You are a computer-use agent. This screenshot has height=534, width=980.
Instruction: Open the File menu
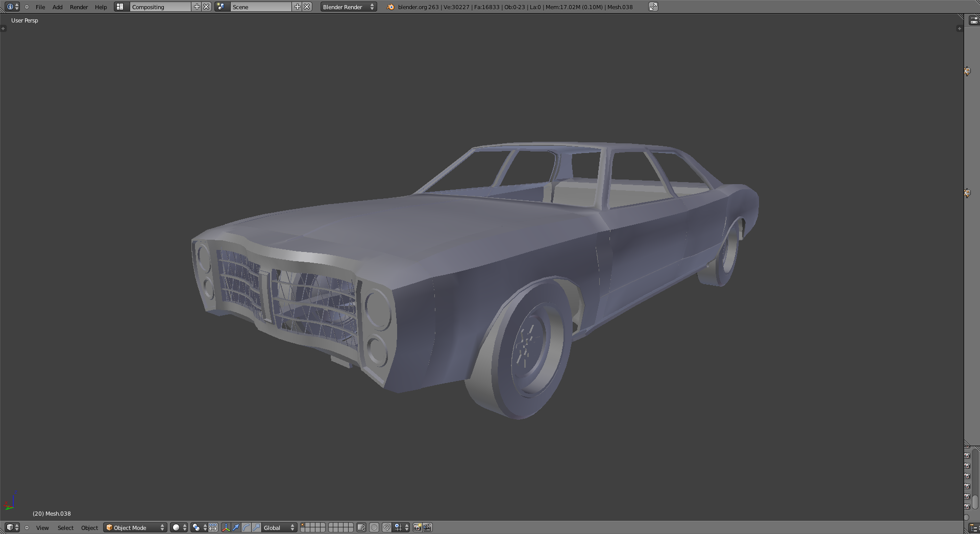click(x=40, y=7)
